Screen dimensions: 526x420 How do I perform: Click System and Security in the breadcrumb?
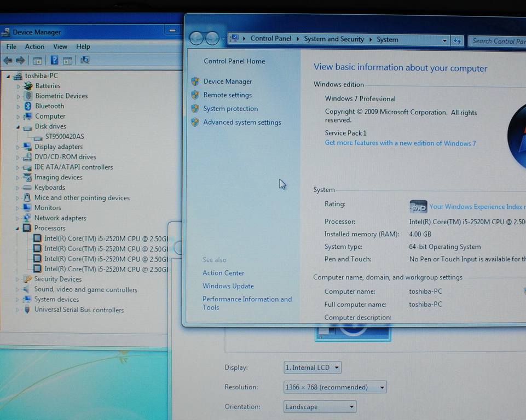pos(334,39)
